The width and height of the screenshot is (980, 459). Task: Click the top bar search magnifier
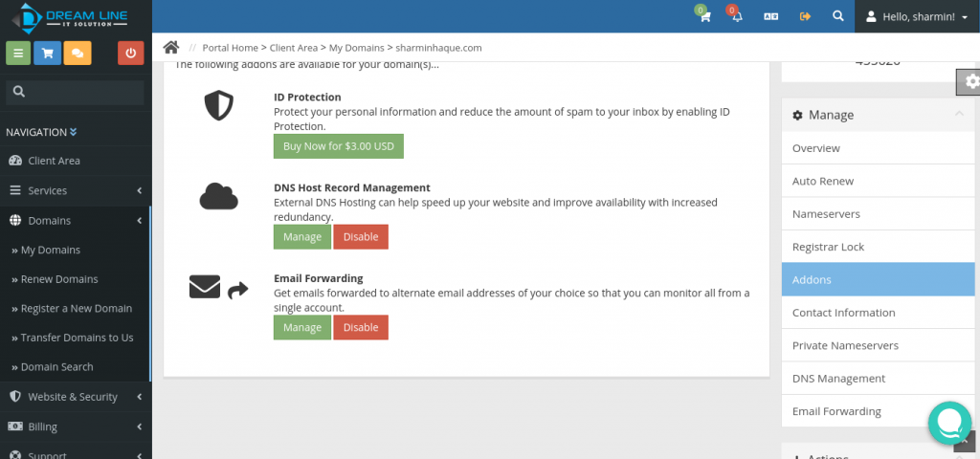838,16
